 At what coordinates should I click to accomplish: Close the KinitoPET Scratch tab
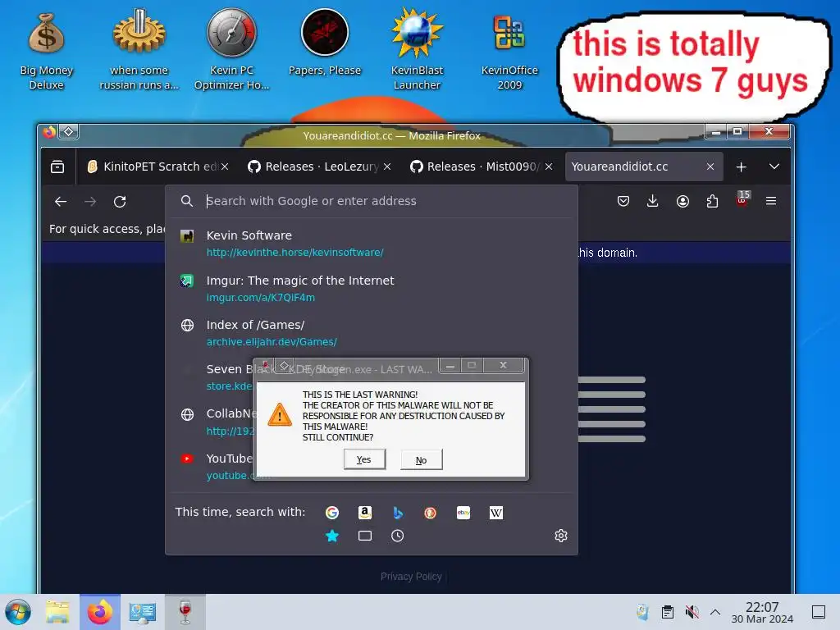(225, 167)
